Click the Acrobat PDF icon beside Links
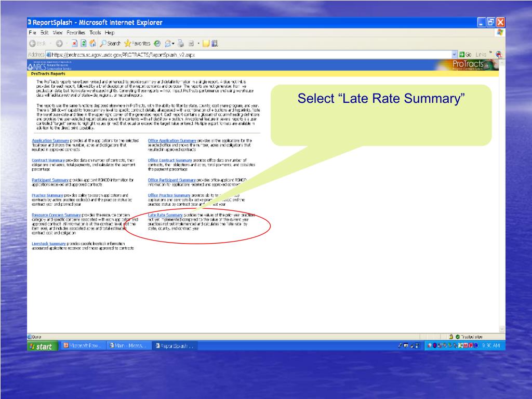The height and width of the screenshot is (399, 532). [x=498, y=54]
